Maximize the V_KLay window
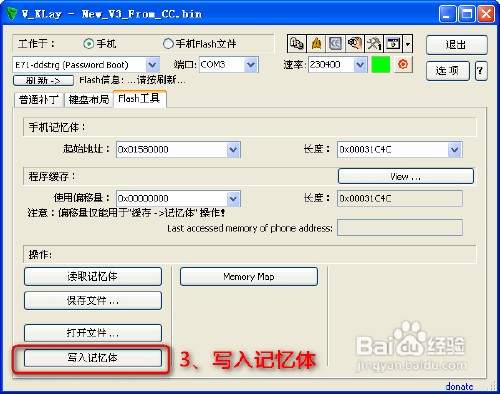The width and height of the screenshot is (500, 394). [x=467, y=14]
